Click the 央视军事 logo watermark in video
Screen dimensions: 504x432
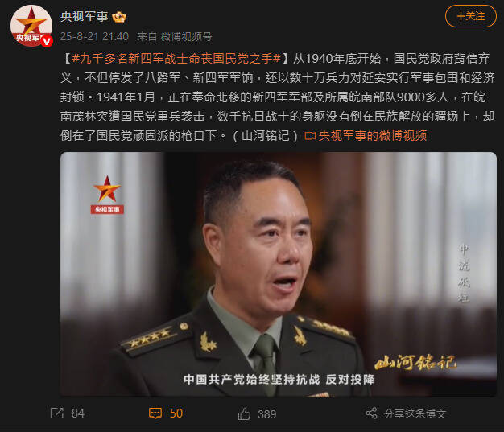tap(107, 195)
